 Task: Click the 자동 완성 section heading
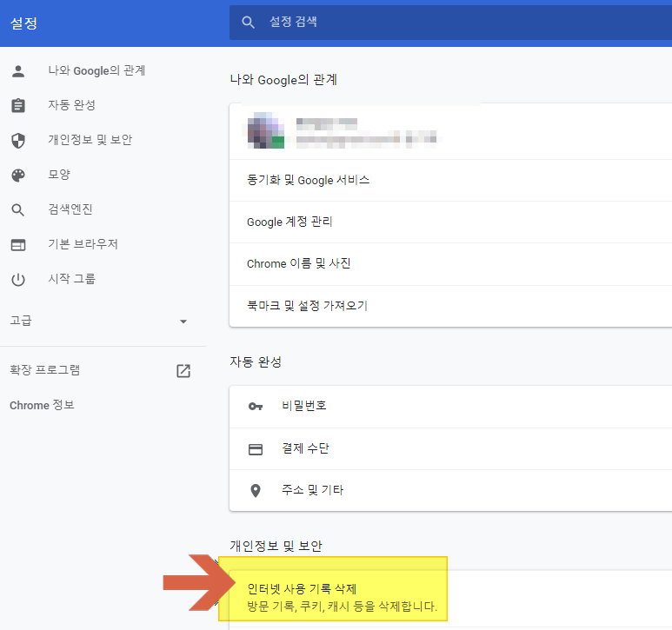pyautogui.click(x=256, y=361)
